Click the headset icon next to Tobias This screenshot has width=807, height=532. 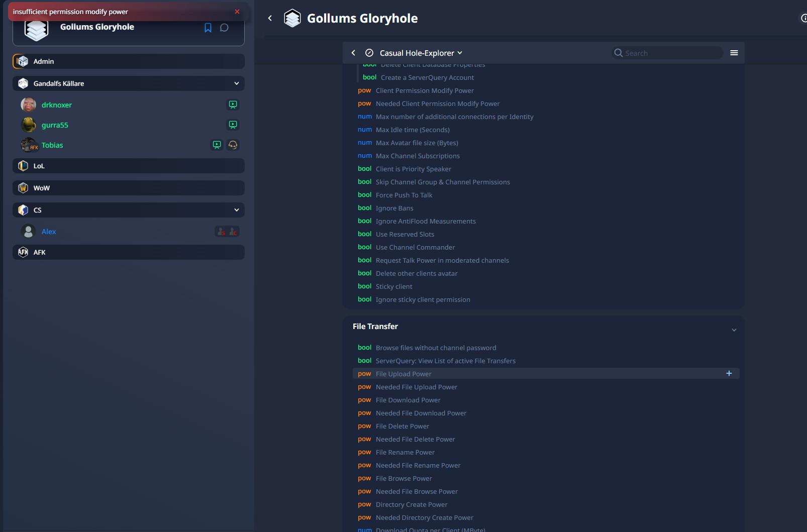point(233,145)
